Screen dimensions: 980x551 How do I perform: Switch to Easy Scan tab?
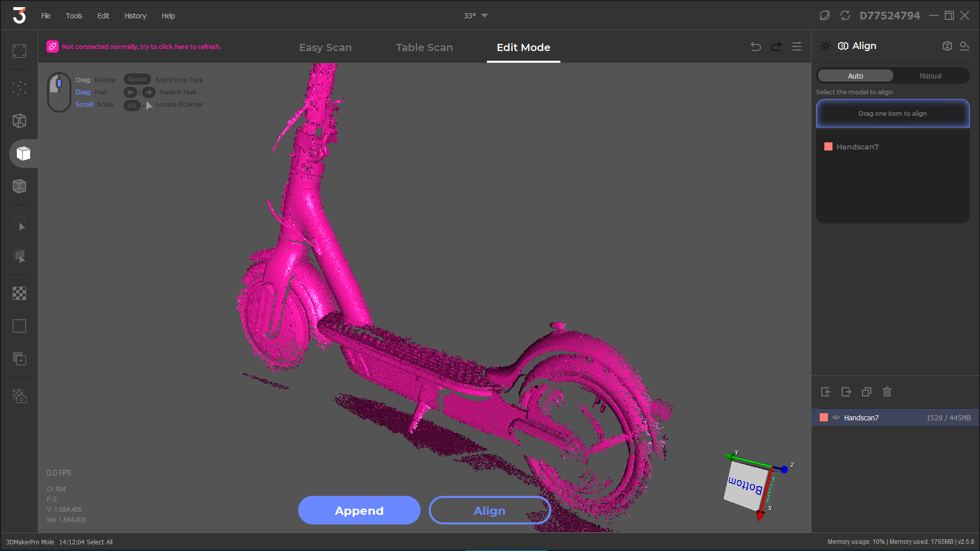tap(325, 47)
